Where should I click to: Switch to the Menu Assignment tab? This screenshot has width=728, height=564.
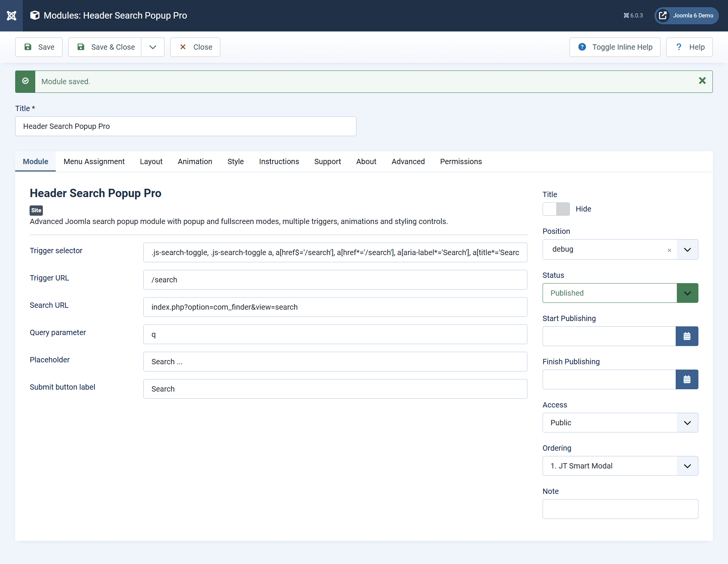pyautogui.click(x=94, y=161)
